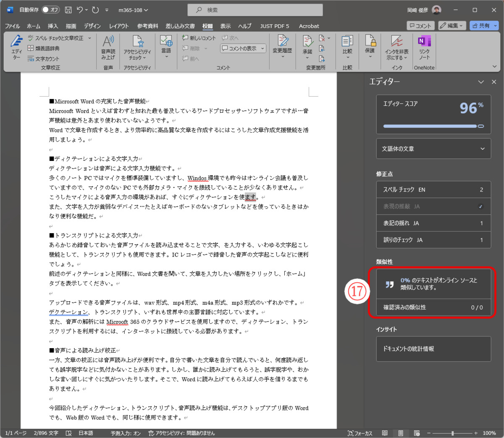Image resolution: width=504 pixels, height=438 pixels.
Task: Click the zoom slider handle in status bar
Action: pyautogui.click(x=452, y=433)
